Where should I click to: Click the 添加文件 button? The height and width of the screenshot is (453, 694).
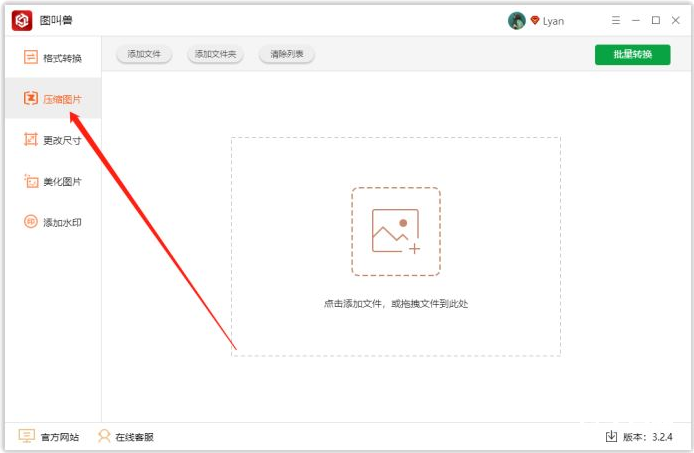[x=144, y=54]
